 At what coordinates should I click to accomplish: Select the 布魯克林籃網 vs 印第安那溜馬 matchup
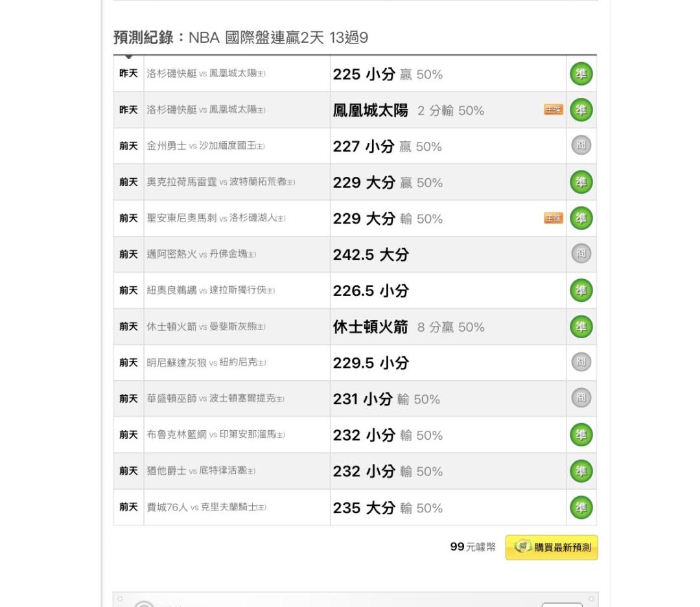pyautogui.click(x=216, y=435)
